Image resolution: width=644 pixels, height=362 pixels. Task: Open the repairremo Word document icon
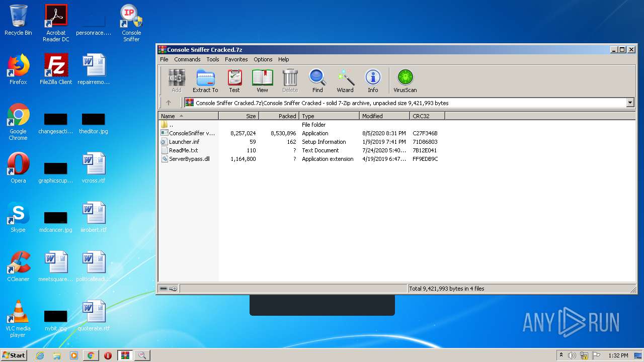pos(94,69)
